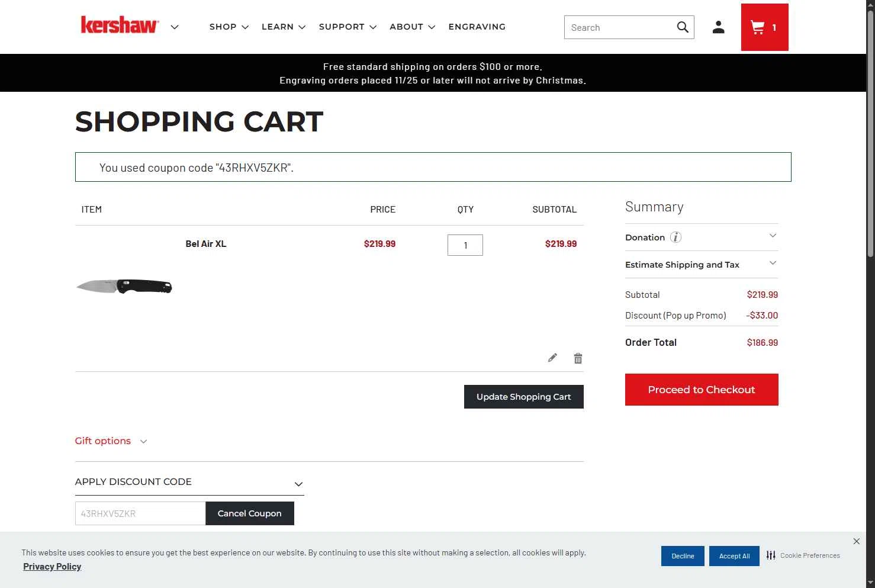The height and width of the screenshot is (588, 875).
Task: Open the red cart button
Action: (764, 27)
